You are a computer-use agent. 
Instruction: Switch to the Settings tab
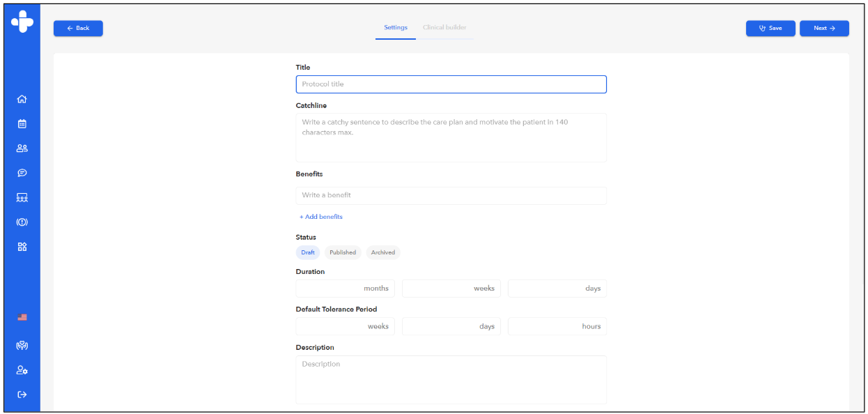point(396,28)
